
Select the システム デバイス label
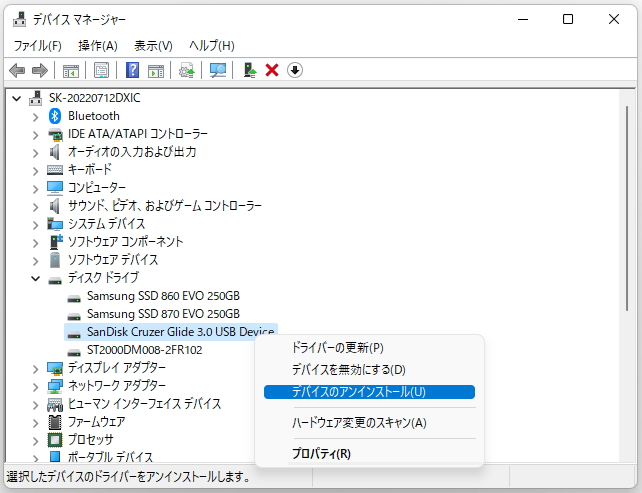[x=106, y=224]
